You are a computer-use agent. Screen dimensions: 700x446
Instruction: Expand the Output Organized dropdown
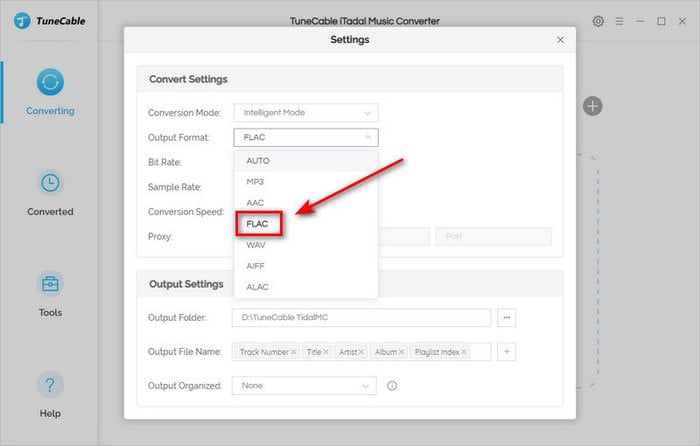[x=304, y=386]
